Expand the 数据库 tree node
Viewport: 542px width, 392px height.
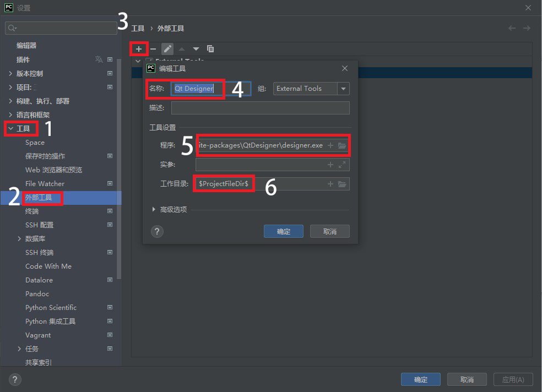[19, 238]
